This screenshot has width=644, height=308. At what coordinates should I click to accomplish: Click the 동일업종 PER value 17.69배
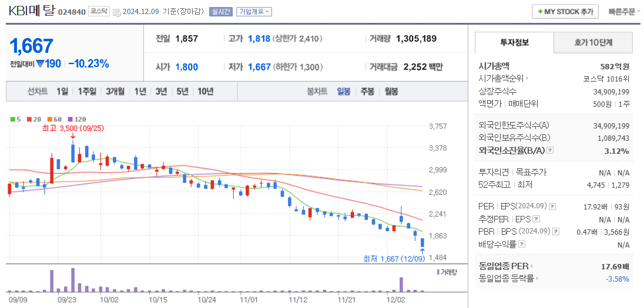(615, 266)
